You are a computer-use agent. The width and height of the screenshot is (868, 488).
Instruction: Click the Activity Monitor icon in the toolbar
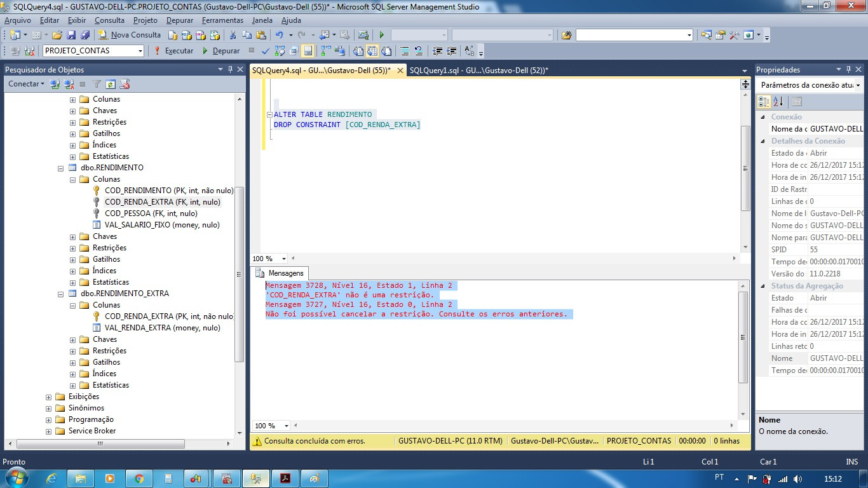click(x=363, y=35)
